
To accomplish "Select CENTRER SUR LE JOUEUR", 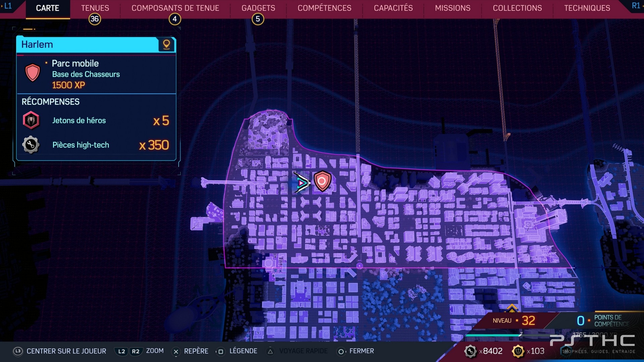I will [66, 351].
